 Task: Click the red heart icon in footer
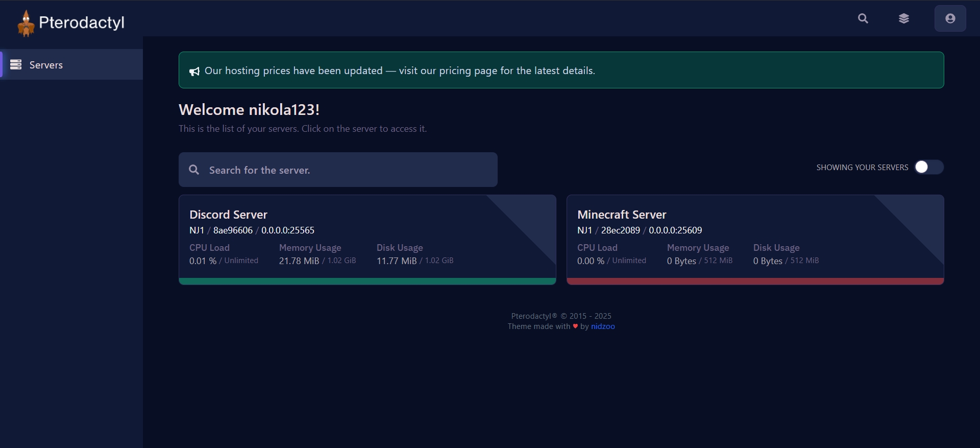[x=575, y=326]
